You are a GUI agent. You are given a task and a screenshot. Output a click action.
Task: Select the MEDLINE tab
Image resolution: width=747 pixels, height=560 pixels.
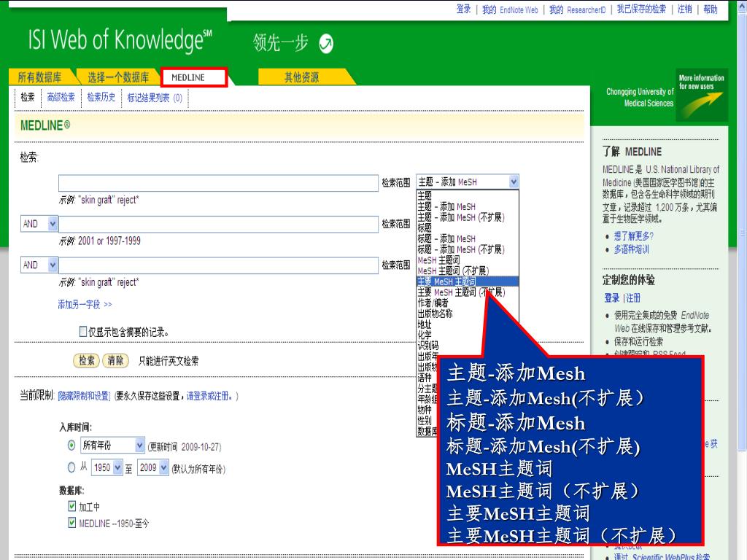tap(193, 77)
